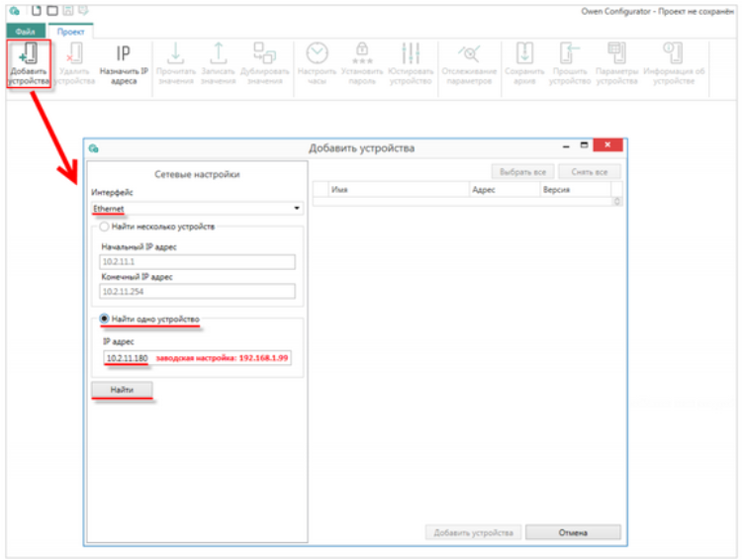This screenshot has height=560, width=742.
Task: Select Find one device radio button
Action: 104,319
